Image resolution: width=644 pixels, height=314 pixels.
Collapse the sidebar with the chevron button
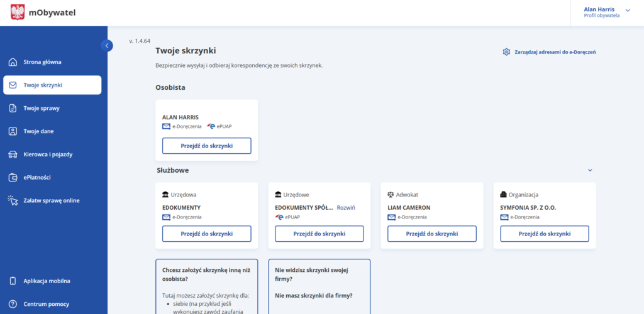[x=107, y=45]
